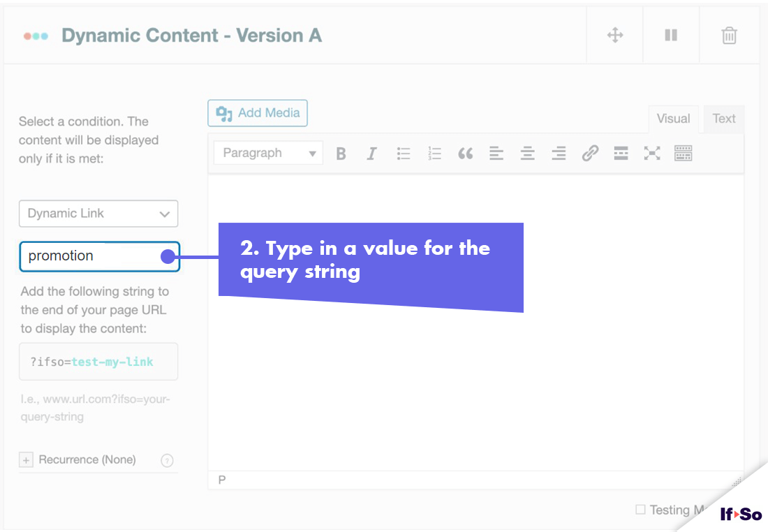Open the Dynamic Link condition dropdown
Viewport: 768px width, 532px height.
coord(98,214)
